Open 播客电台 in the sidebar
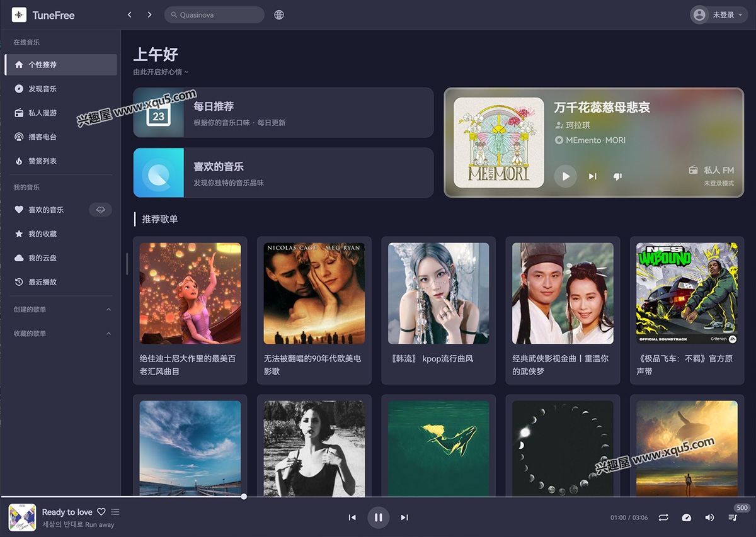Screen dimensions: 756x537 click(60, 137)
